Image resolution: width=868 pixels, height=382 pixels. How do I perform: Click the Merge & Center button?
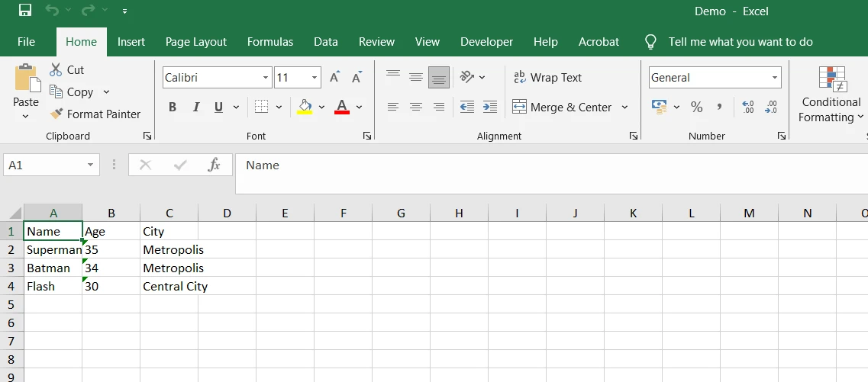tap(562, 107)
